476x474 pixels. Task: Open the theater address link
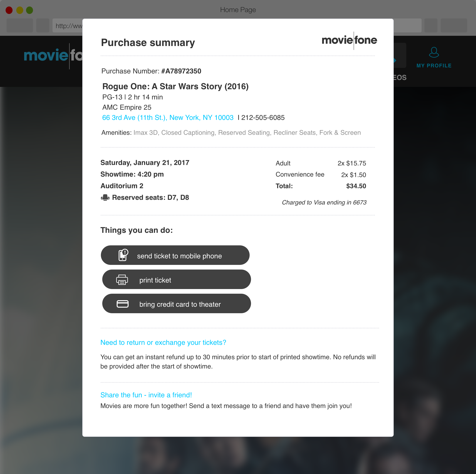[168, 118]
